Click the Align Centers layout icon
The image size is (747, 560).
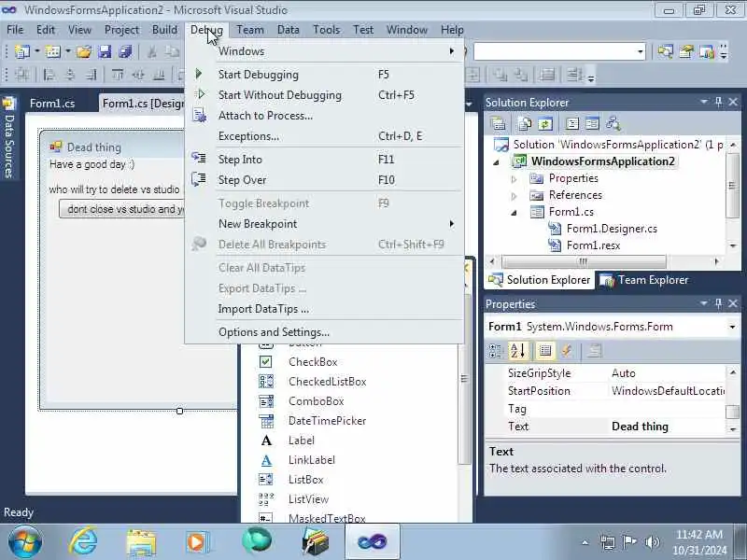(70, 75)
